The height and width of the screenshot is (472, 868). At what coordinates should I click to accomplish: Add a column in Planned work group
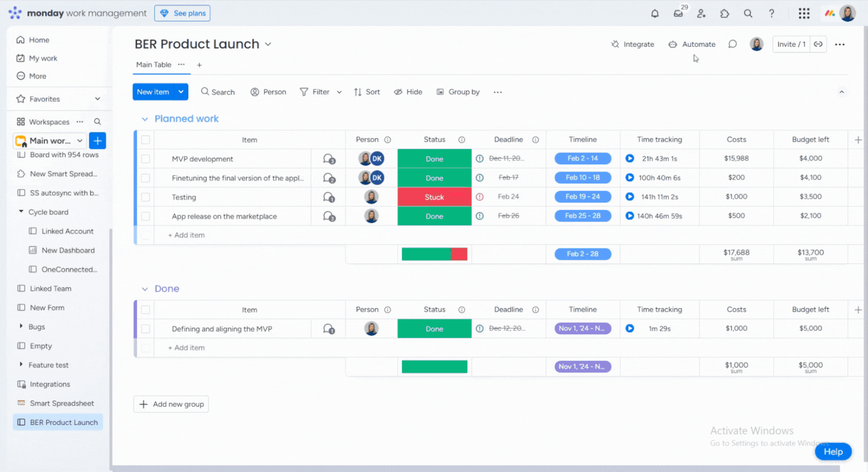(858, 140)
